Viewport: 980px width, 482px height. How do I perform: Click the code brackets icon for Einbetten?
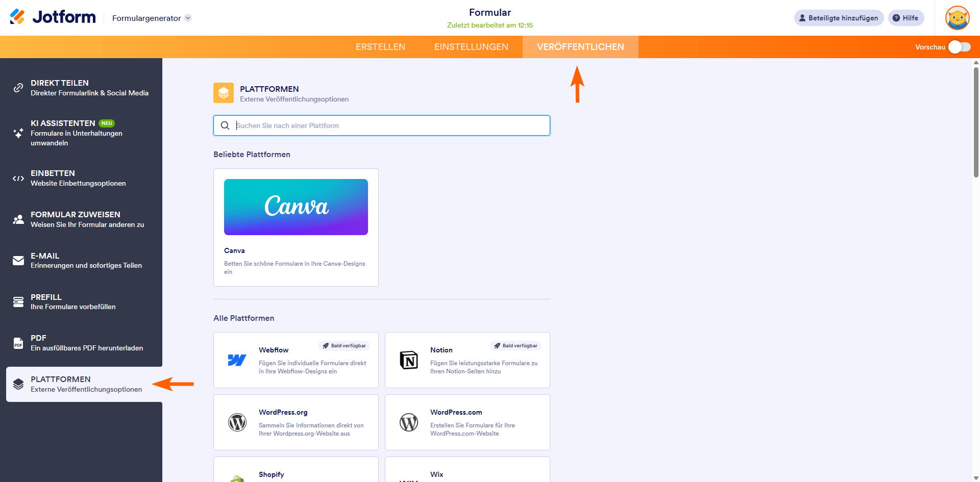(x=18, y=179)
